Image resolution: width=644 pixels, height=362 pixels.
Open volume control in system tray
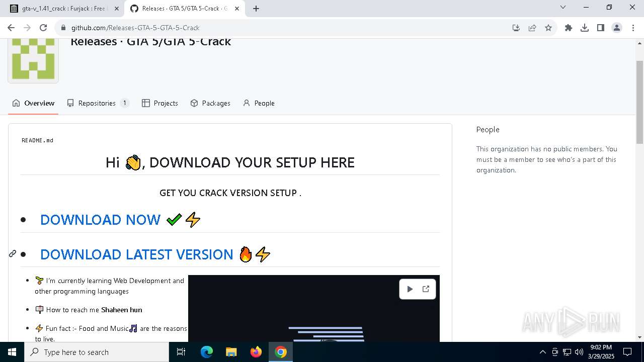point(579,352)
